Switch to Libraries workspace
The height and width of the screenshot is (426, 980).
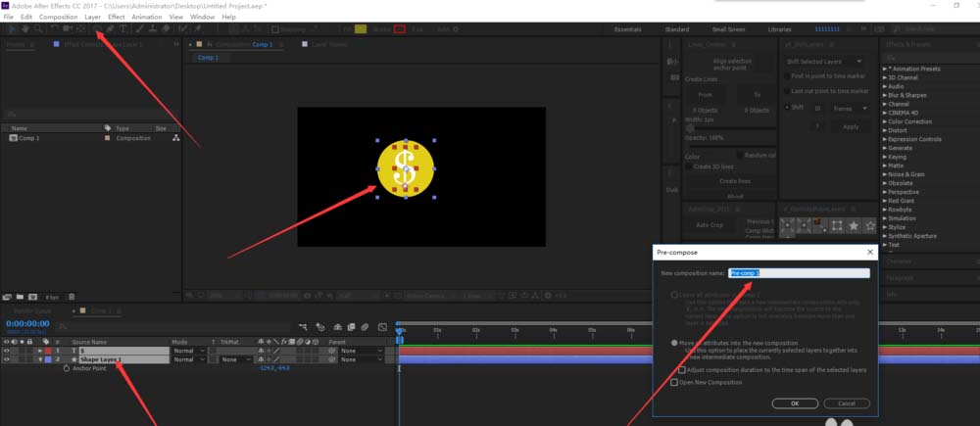tap(779, 29)
